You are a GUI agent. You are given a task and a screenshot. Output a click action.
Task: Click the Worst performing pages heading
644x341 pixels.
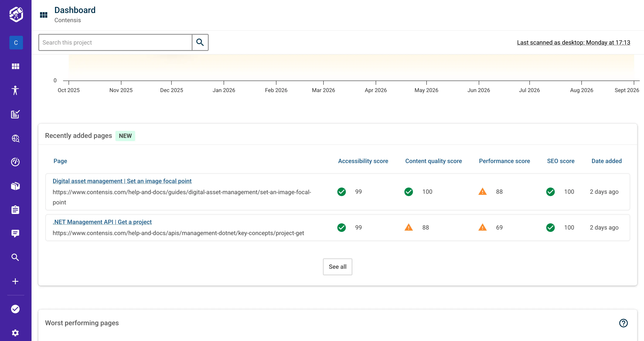[82, 323]
